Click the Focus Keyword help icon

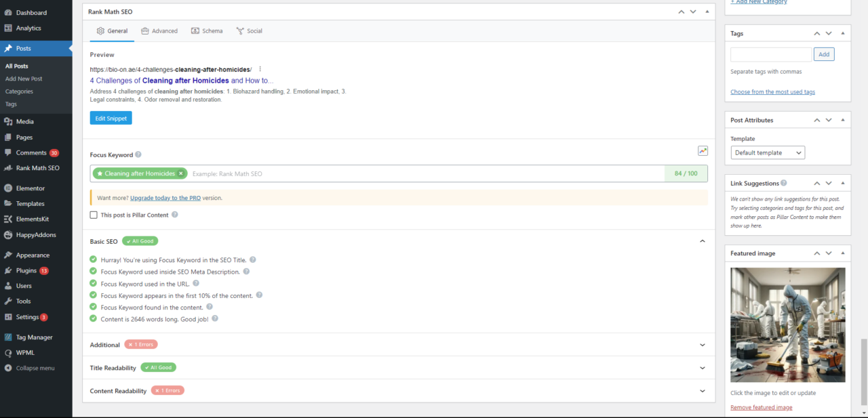tap(138, 154)
